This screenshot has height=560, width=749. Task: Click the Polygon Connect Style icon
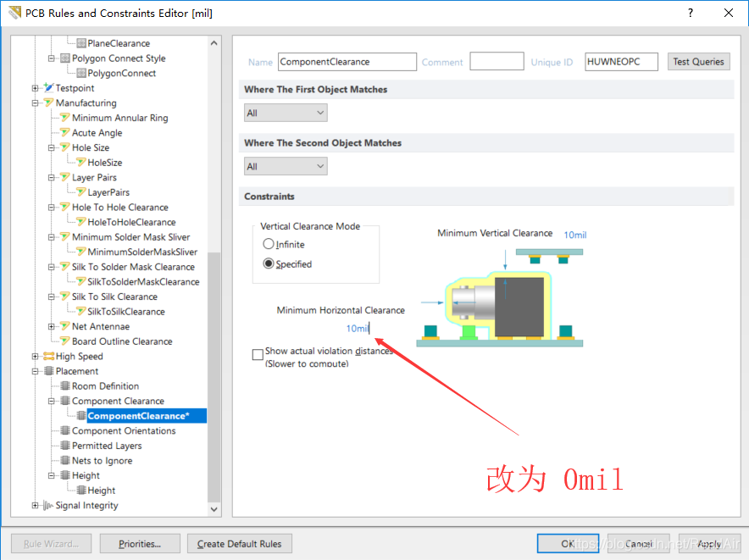click(65, 58)
